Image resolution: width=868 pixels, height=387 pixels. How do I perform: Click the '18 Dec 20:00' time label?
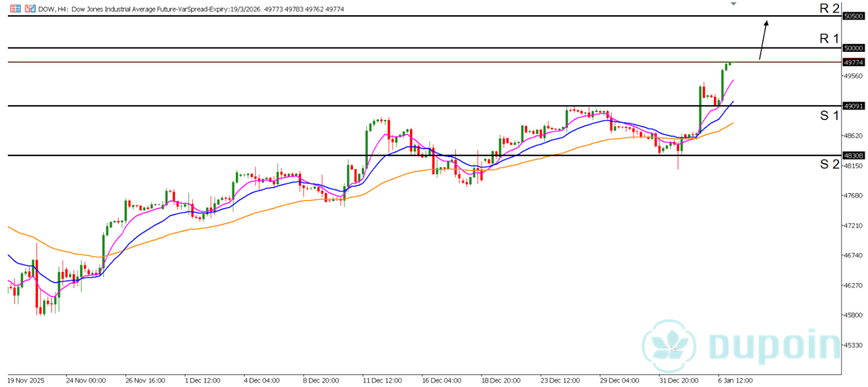pos(502,381)
